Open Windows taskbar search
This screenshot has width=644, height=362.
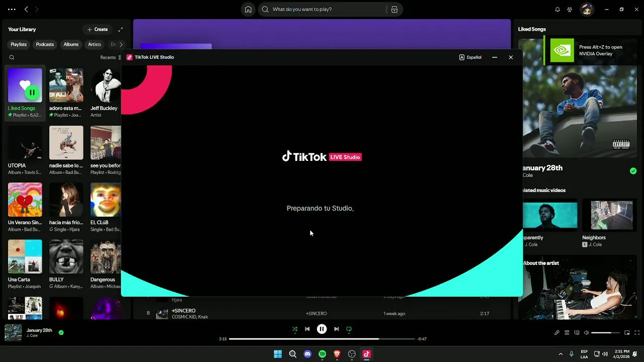click(x=292, y=354)
